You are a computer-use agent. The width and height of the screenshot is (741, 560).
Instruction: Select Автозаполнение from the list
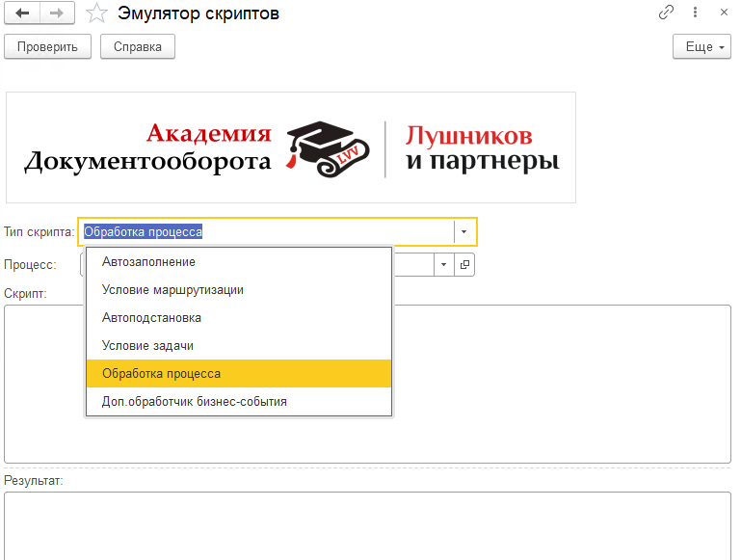coord(239,262)
